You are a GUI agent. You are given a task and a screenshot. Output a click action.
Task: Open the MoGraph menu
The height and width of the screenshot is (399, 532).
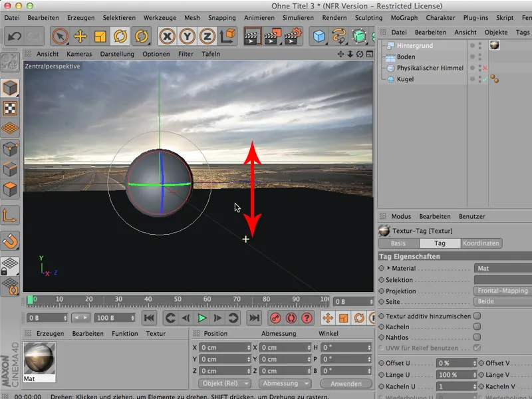[x=404, y=18]
